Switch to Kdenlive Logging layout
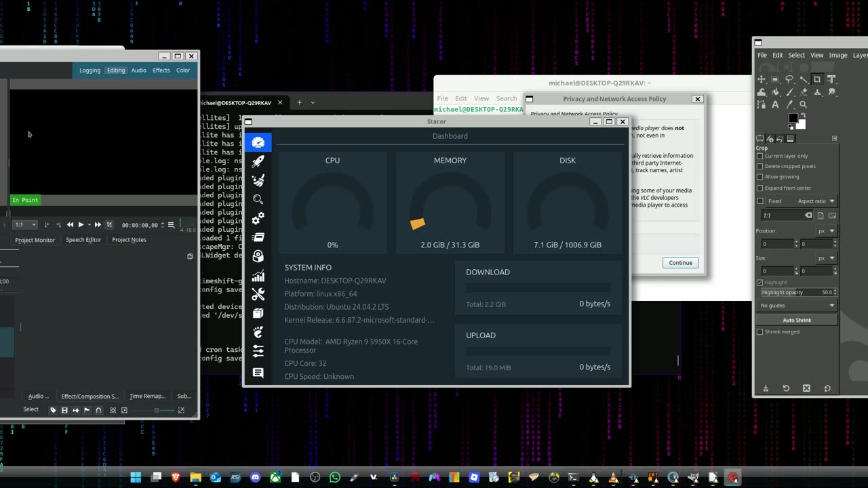 pyautogui.click(x=90, y=70)
